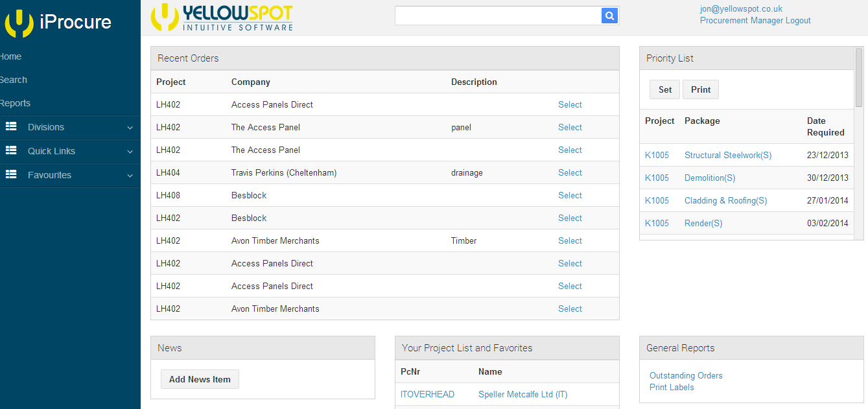The width and height of the screenshot is (868, 409).
Task: Open K1005 project in the Structural Steelwork row
Action: click(657, 155)
